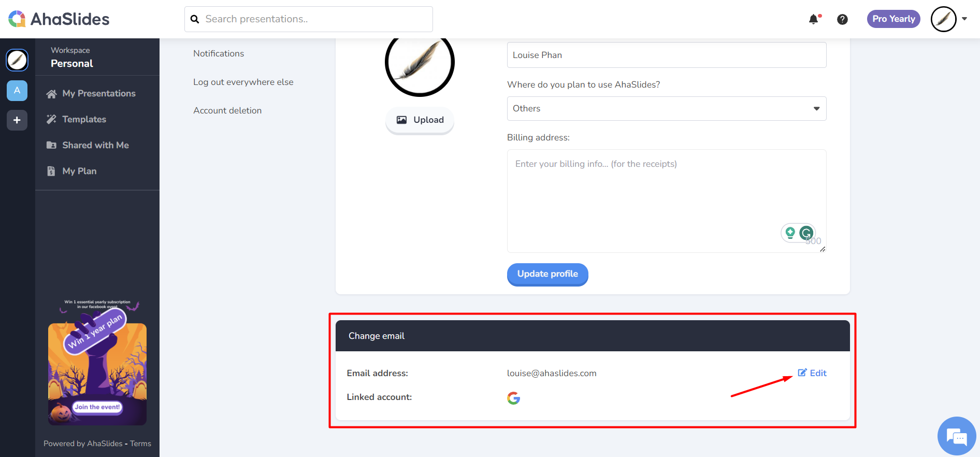Click the AhaSlides logo icon
Image resolution: width=980 pixels, height=457 pixels.
(x=17, y=19)
